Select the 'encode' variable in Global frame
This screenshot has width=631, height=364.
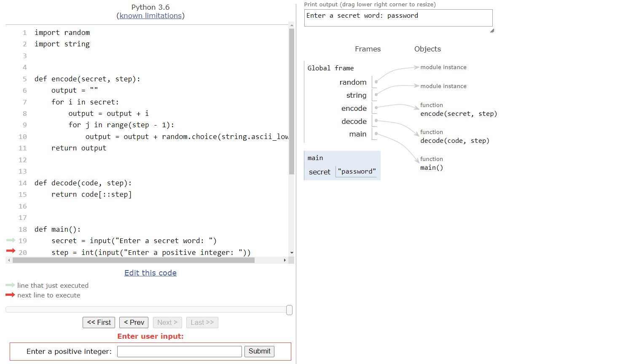(x=354, y=108)
